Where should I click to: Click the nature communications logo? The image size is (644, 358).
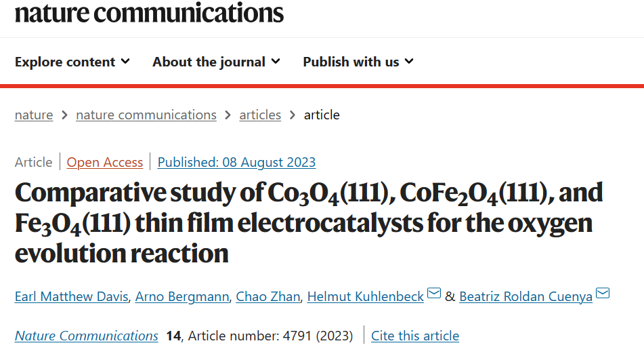[149, 12]
